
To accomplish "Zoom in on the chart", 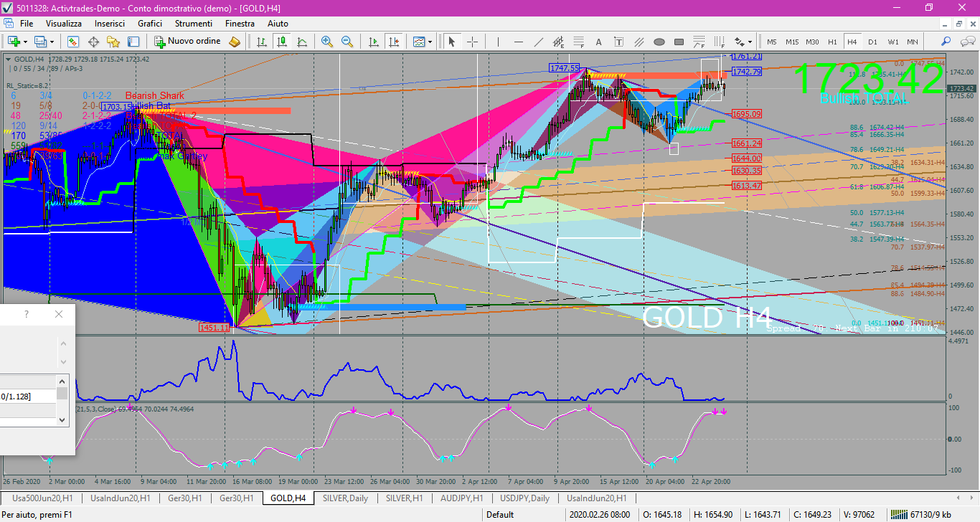I will [x=327, y=42].
